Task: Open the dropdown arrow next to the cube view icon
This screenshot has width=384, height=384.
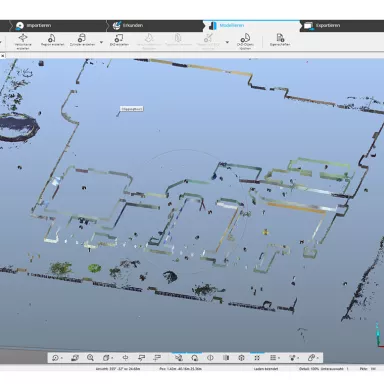Action: click(112, 358)
